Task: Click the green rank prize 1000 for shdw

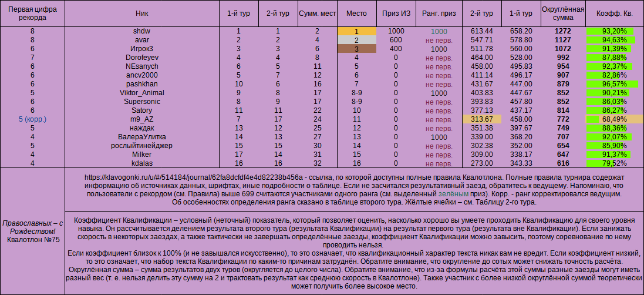Action: pos(439,31)
